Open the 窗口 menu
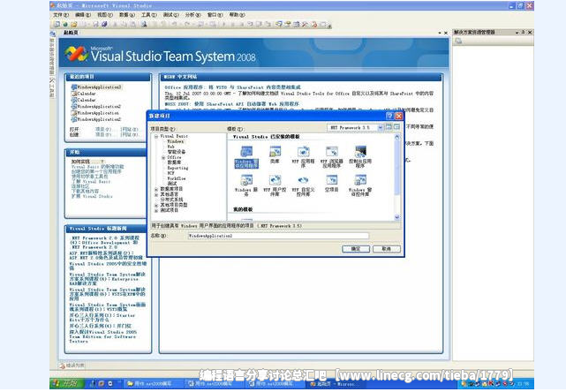Image resolution: width=566 pixels, height=392 pixels. pos(215,15)
